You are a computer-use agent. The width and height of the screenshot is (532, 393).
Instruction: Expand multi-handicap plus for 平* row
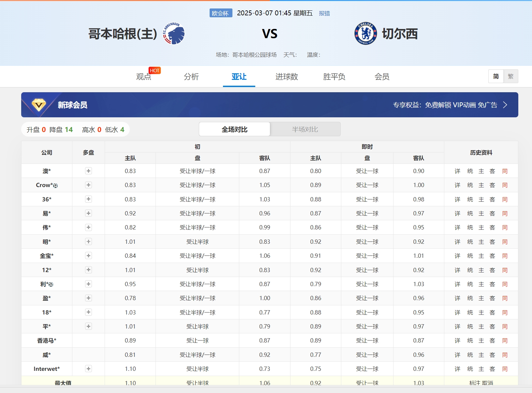point(88,326)
